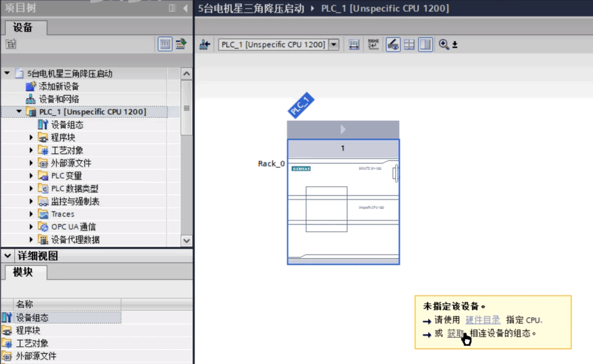Viewport: 593px width, 364px height.
Task: Click the 获取 link to detect device
Action: (x=455, y=333)
